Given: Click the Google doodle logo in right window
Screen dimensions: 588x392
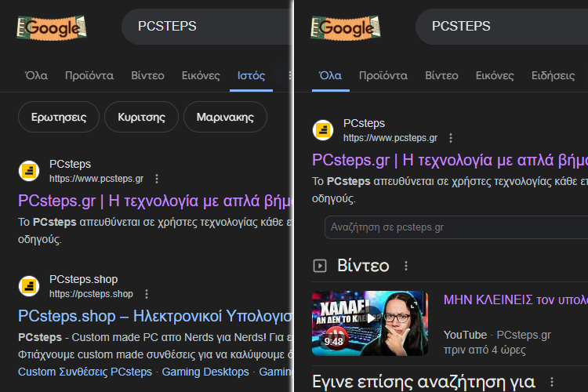Looking at the screenshot, I should coord(346,27).
